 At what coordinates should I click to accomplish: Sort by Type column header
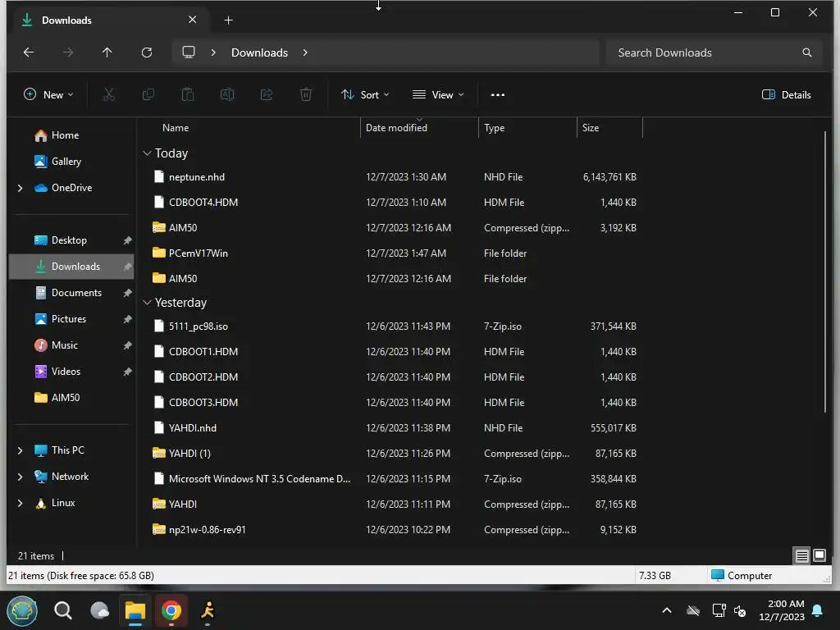[494, 128]
